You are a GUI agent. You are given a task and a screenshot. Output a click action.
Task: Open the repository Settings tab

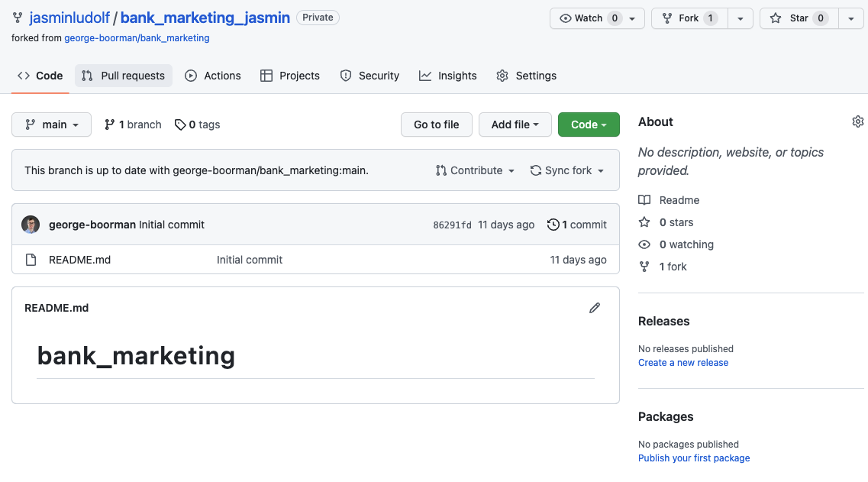tap(527, 76)
